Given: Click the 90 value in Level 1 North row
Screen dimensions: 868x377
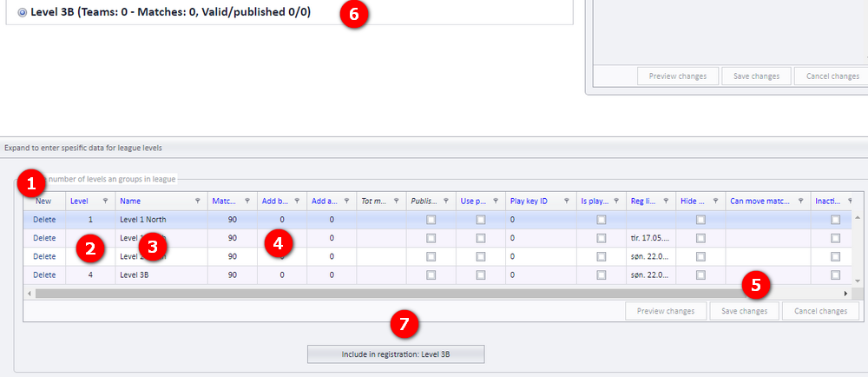Looking at the screenshot, I should click(x=233, y=220).
